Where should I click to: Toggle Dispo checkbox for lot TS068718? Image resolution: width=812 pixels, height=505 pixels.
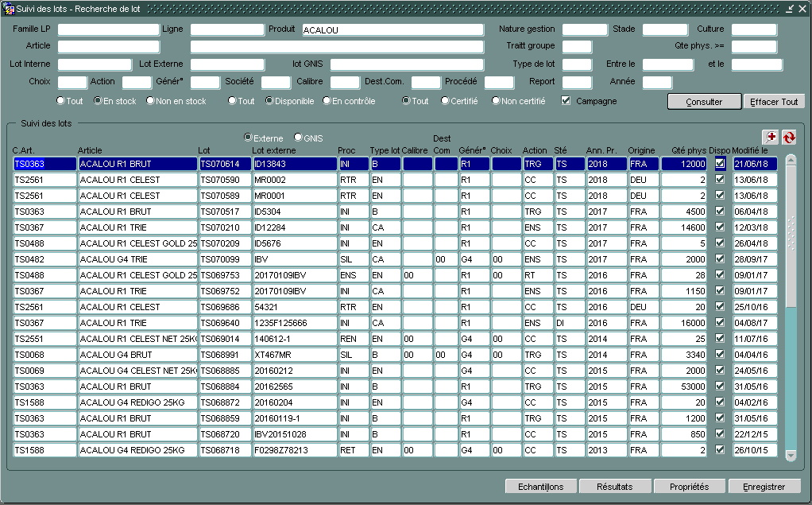click(720, 449)
